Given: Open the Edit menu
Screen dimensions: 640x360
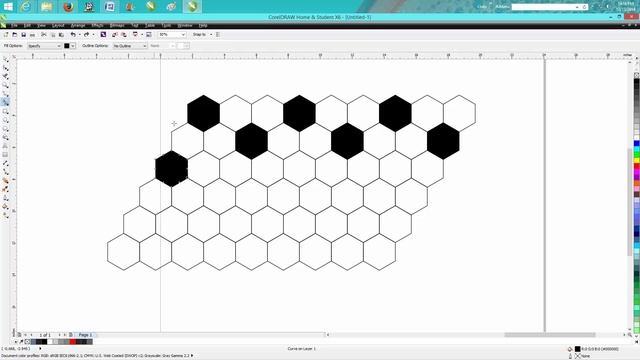Looking at the screenshot, I should tap(27, 25).
